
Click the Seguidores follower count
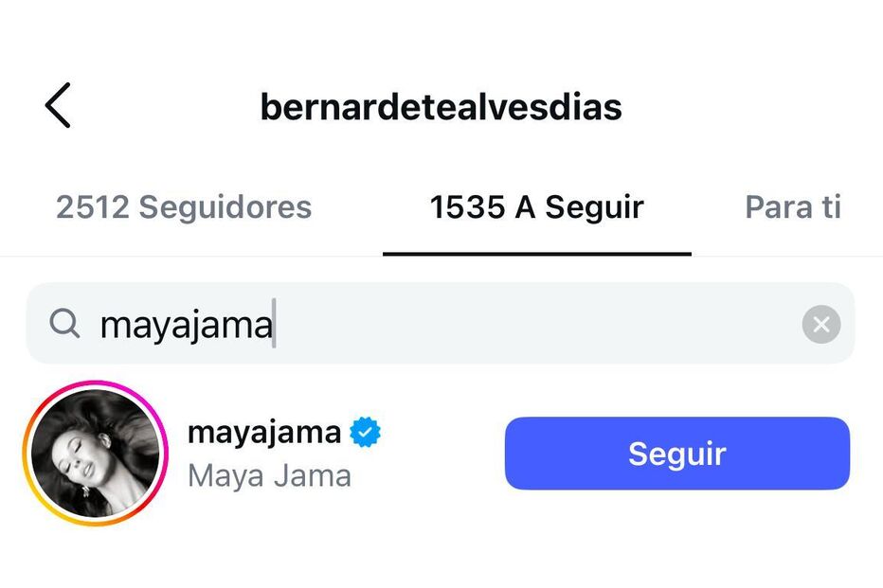click(184, 206)
